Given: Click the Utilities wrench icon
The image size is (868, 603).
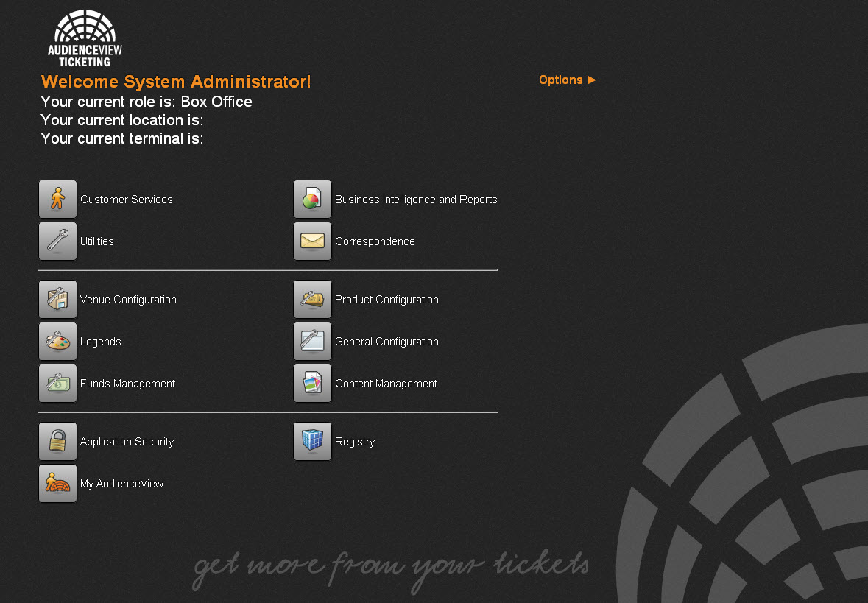Looking at the screenshot, I should (57, 241).
